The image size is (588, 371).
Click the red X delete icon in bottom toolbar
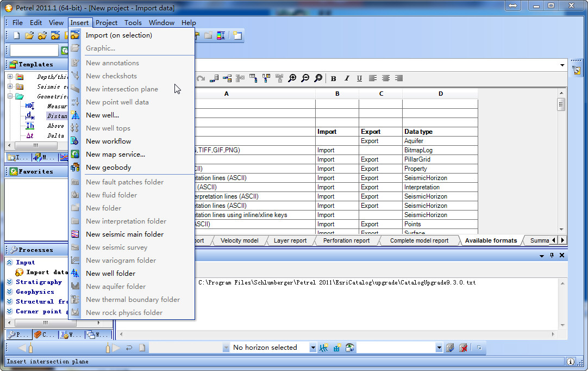pos(463,348)
